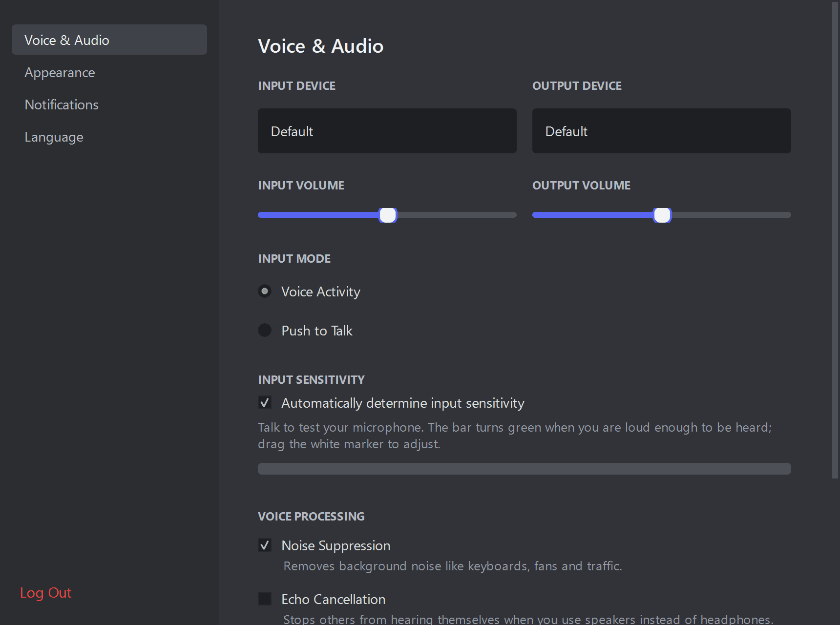This screenshot has width=840, height=625.
Task: Go to Notifications settings
Action: (62, 104)
